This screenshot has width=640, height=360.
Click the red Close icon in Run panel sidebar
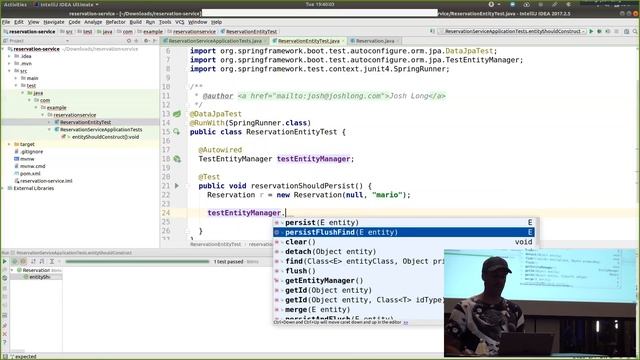(x=4, y=333)
